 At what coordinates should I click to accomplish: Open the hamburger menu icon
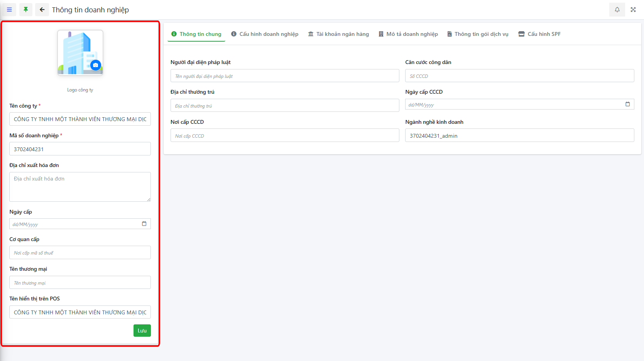click(x=9, y=10)
